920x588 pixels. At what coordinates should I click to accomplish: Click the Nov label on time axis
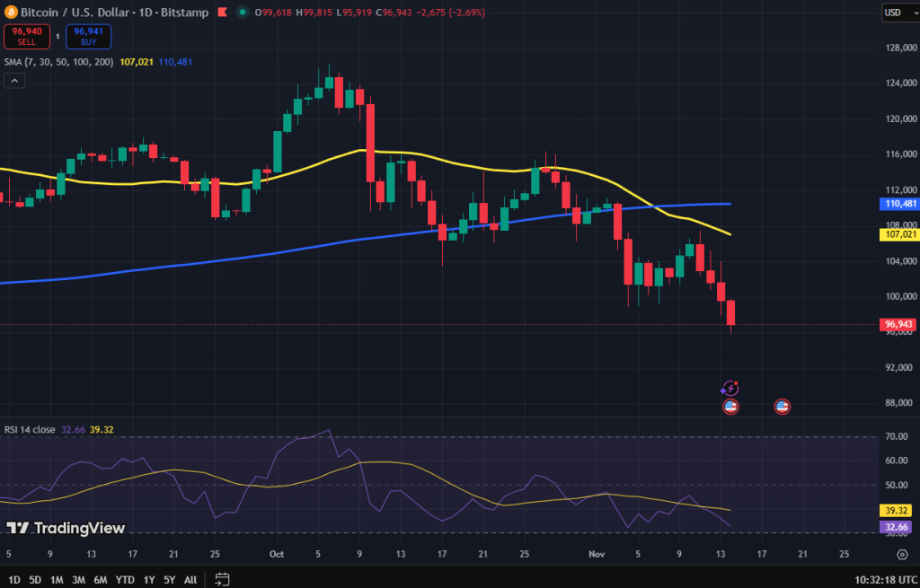pos(597,554)
